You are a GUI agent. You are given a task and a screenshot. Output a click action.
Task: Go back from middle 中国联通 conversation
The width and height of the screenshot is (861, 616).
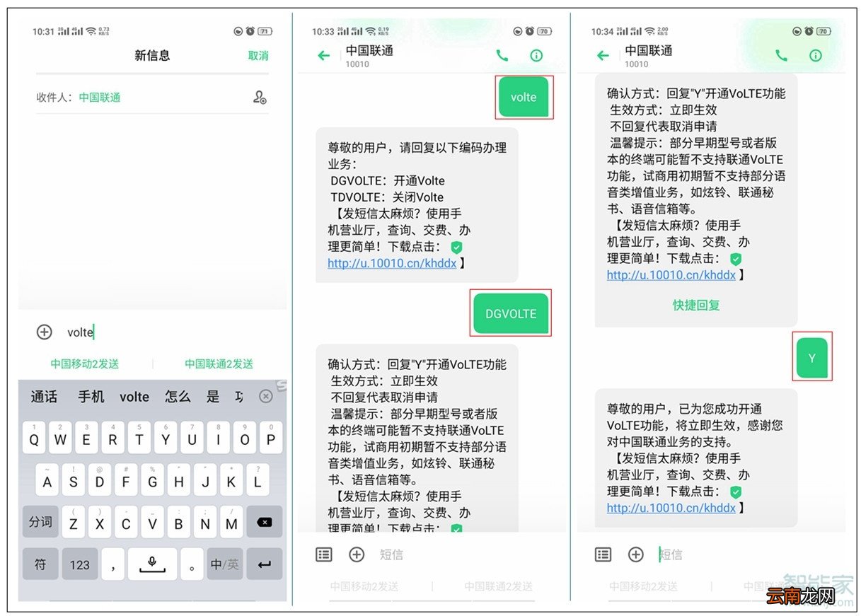click(324, 56)
